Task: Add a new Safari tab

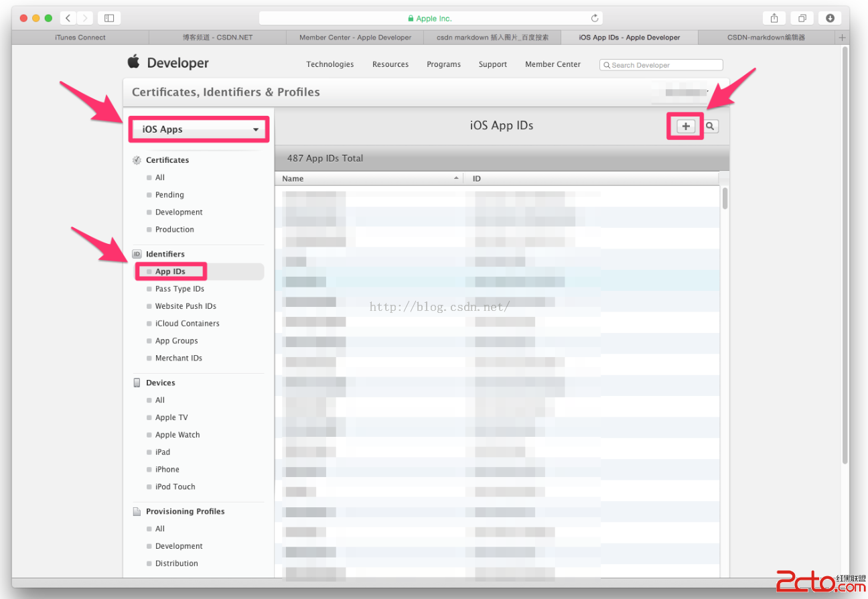Action: tap(843, 38)
